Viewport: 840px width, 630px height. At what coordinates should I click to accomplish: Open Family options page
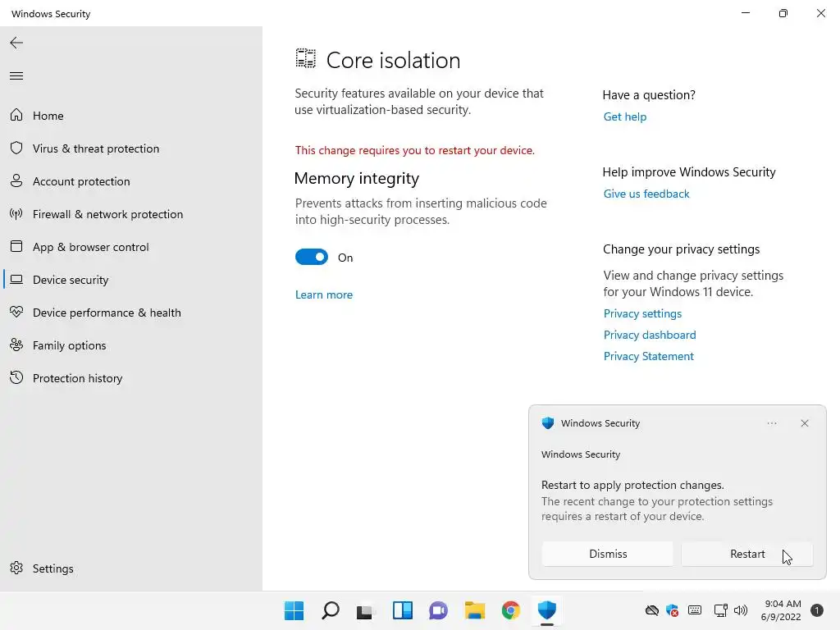click(69, 345)
